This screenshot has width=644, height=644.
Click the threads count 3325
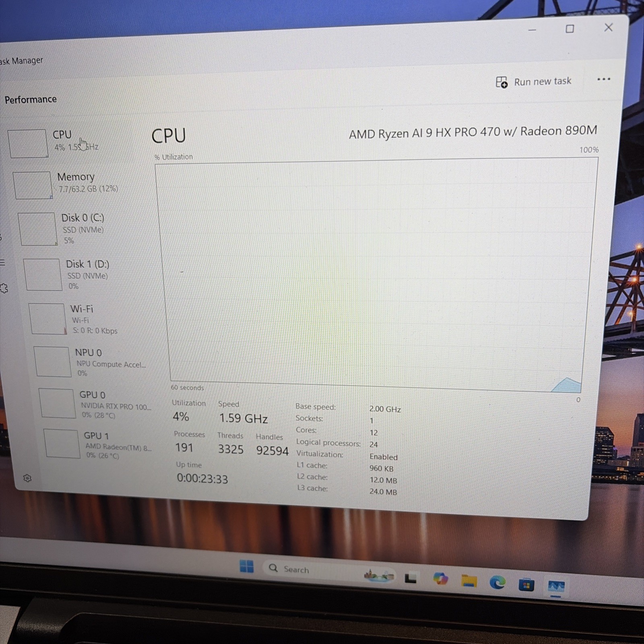(231, 449)
